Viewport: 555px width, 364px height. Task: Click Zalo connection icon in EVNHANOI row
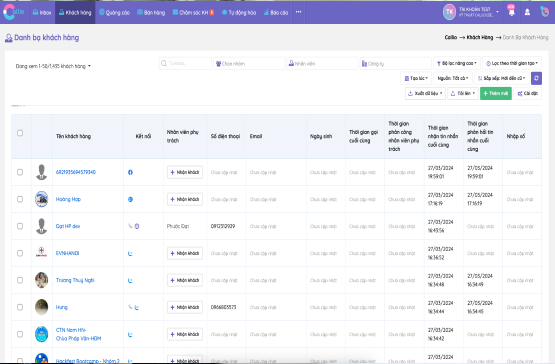pos(130,254)
